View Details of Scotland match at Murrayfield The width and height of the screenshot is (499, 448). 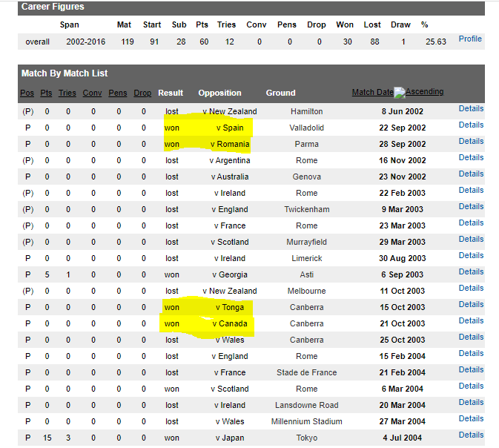tap(471, 239)
